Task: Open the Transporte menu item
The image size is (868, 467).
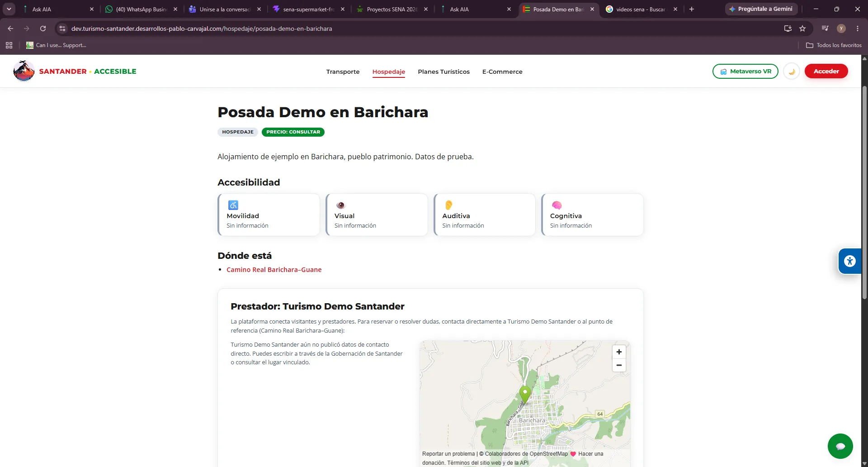Action: point(343,71)
